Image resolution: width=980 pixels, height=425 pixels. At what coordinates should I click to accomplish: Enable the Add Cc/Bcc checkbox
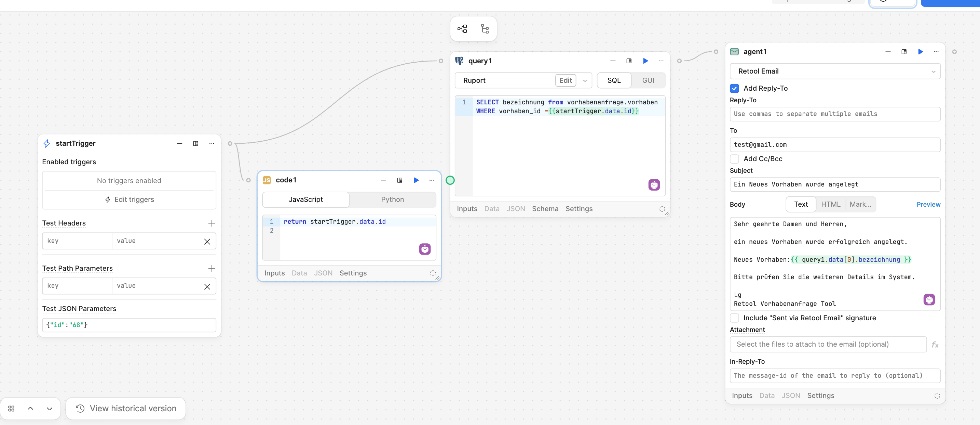click(734, 159)
